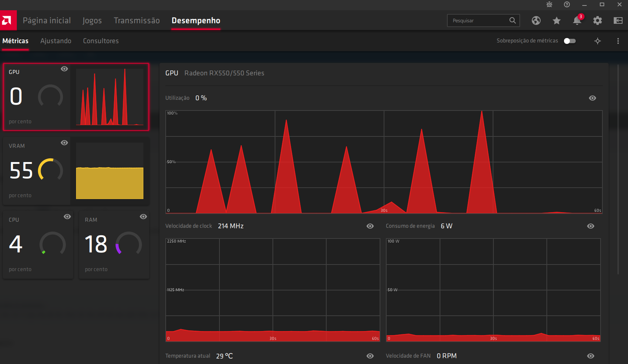Open the notifications bell
628x364 pixels.
pyautogui.click(x=577, y=20)
